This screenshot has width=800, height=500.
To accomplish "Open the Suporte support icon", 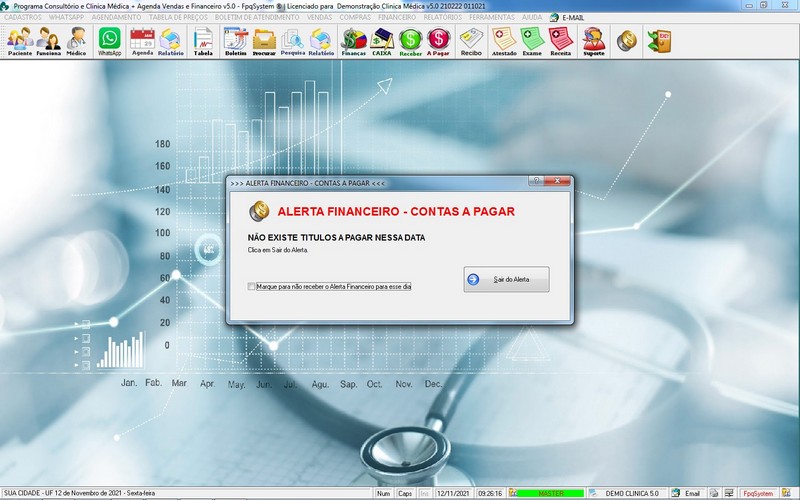I will [x=594, y=41].
